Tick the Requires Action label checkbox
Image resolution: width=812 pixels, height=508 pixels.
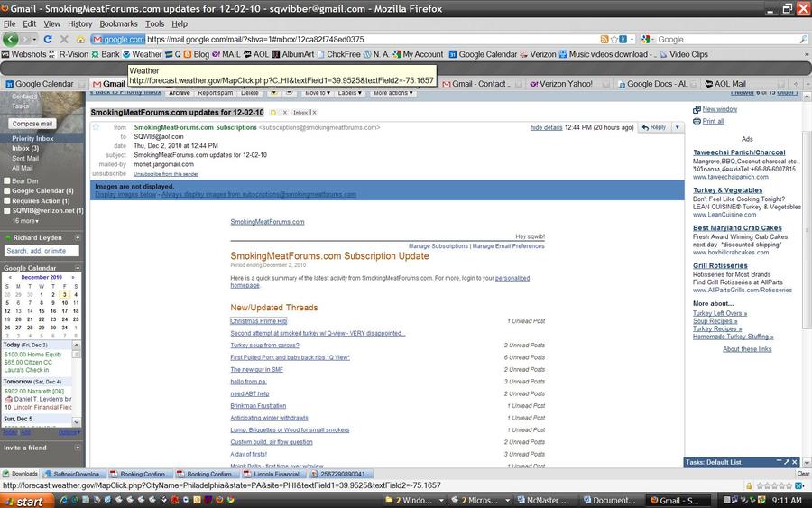coord(7,201)
